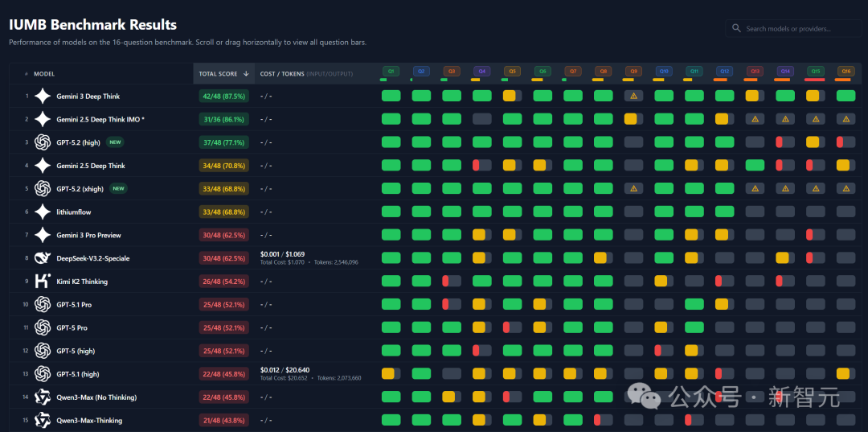Select the Q14 question tag

click(785, 72)
